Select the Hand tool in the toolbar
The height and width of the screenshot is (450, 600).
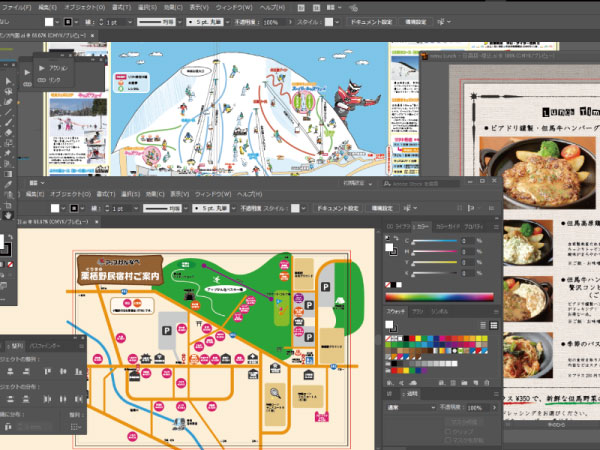pos(7,213)
